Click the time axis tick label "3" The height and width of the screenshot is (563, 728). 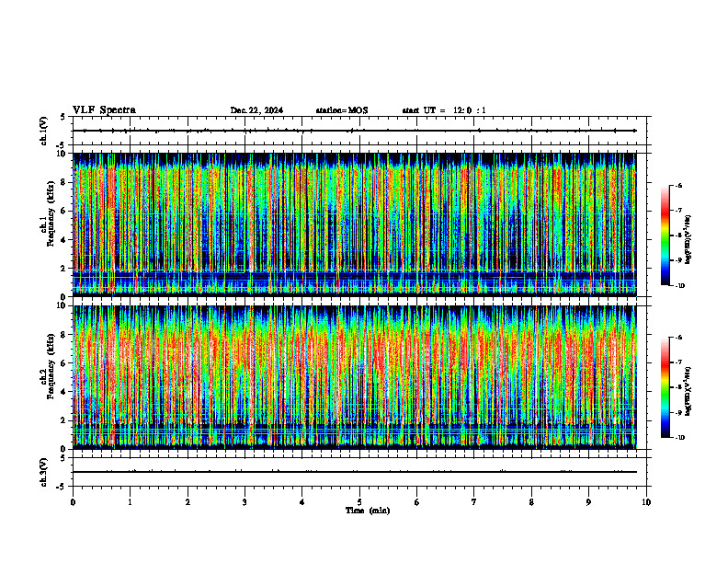(245, 502)
